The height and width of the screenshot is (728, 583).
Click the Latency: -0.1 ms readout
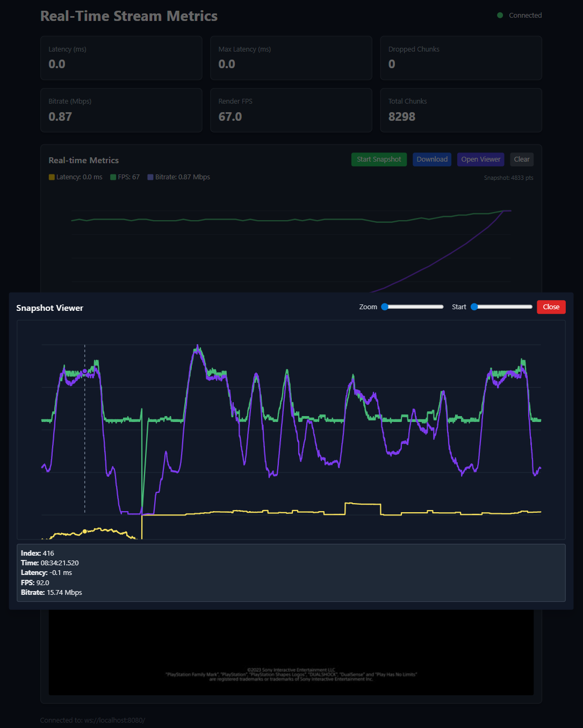tap(46, 573)
